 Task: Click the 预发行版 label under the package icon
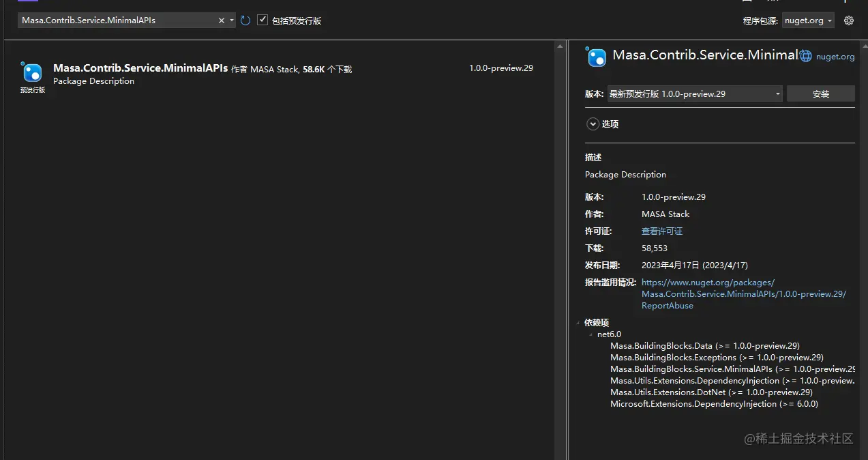(32, 90)
